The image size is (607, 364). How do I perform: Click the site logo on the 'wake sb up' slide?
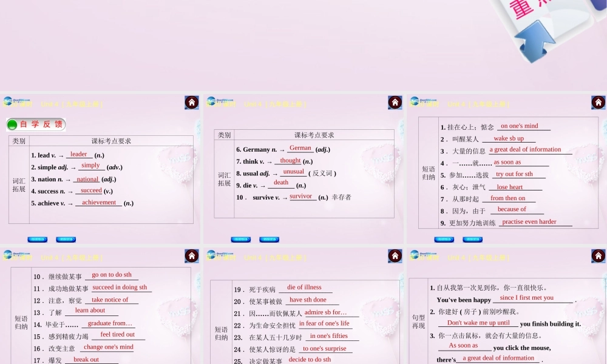pos(422,102)
